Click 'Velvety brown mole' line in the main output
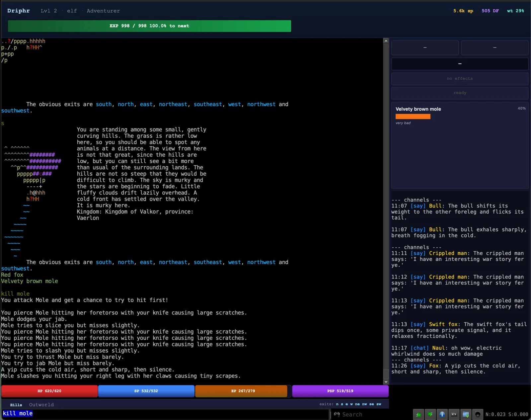 [30, 281]
